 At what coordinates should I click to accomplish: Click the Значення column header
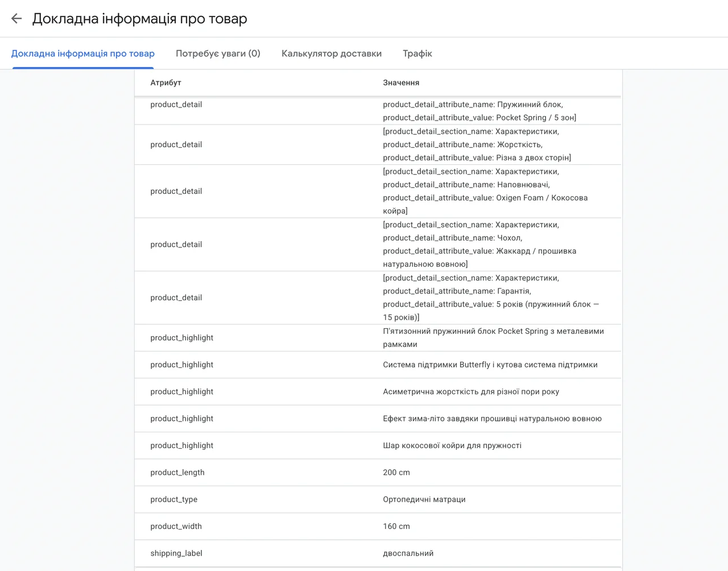(x=401, y=82)
